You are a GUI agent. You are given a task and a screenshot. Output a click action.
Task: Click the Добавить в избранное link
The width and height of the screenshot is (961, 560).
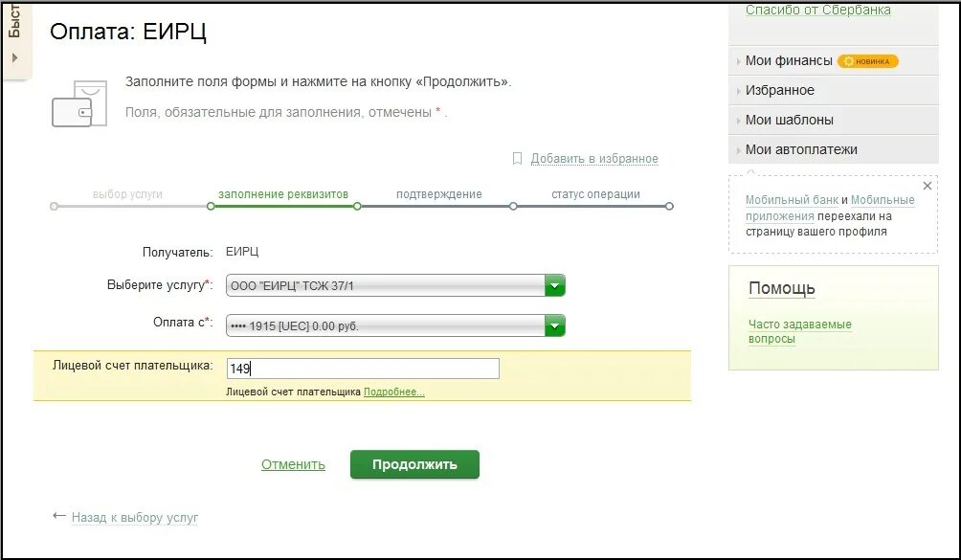[x=593, y=159]
